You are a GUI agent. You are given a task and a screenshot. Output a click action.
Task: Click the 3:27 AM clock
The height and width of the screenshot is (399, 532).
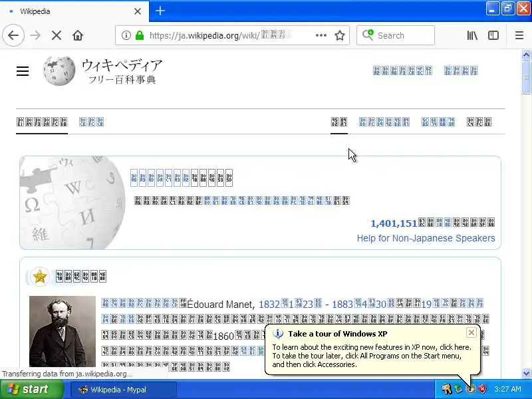click(507, 389)
